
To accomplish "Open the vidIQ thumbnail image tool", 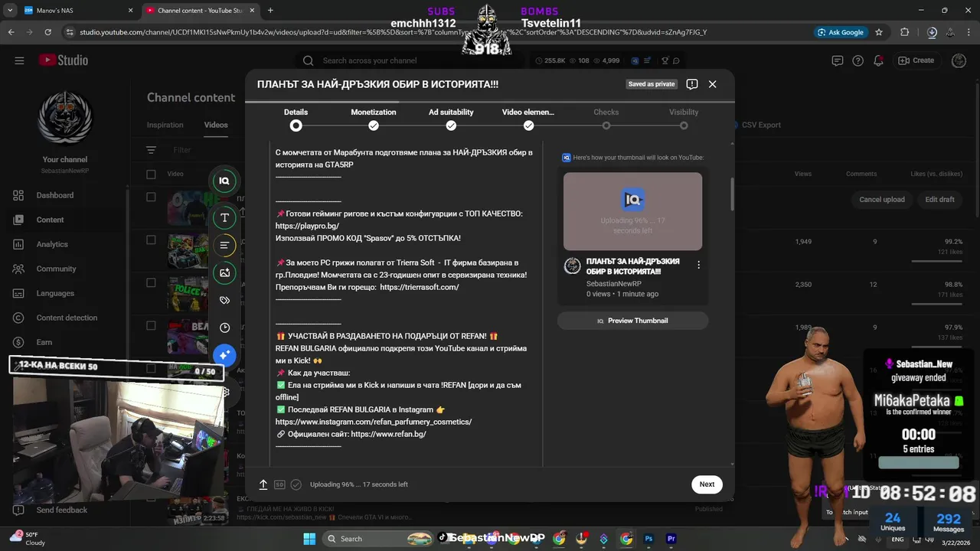I will coord(224,272).
